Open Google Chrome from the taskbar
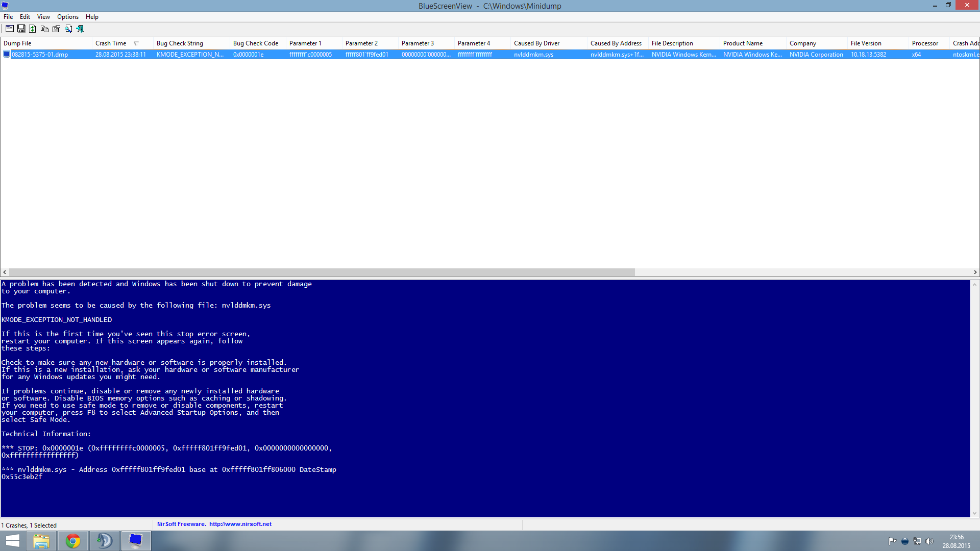980x551 pixels. coord(73,541)
